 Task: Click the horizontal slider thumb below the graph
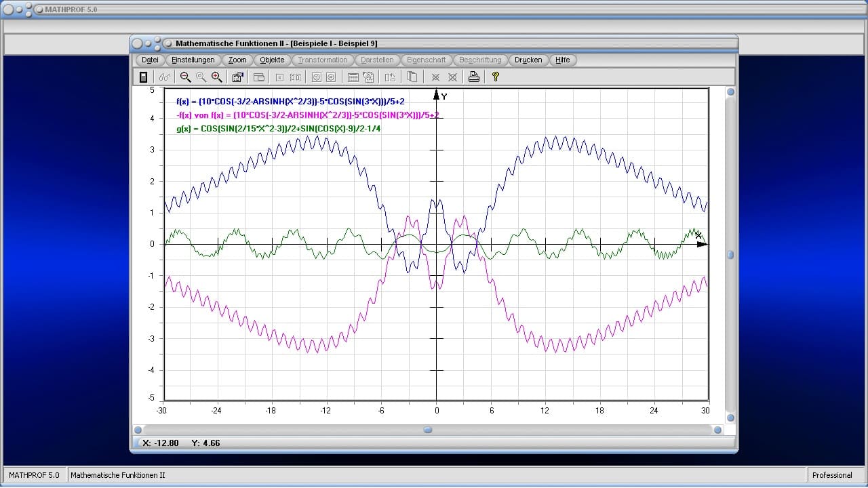428,430
